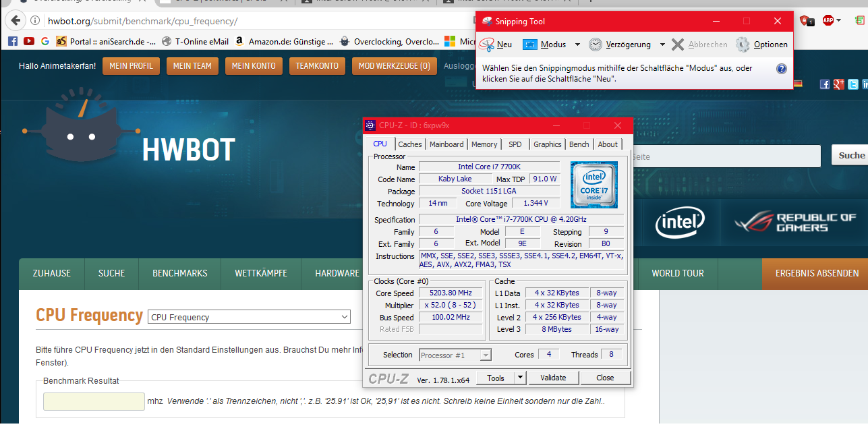Image resolution: width=868 pixels, height=437 pixels.
Task: Click the Validate button in CPU-Z
Action: coord(553,378)
